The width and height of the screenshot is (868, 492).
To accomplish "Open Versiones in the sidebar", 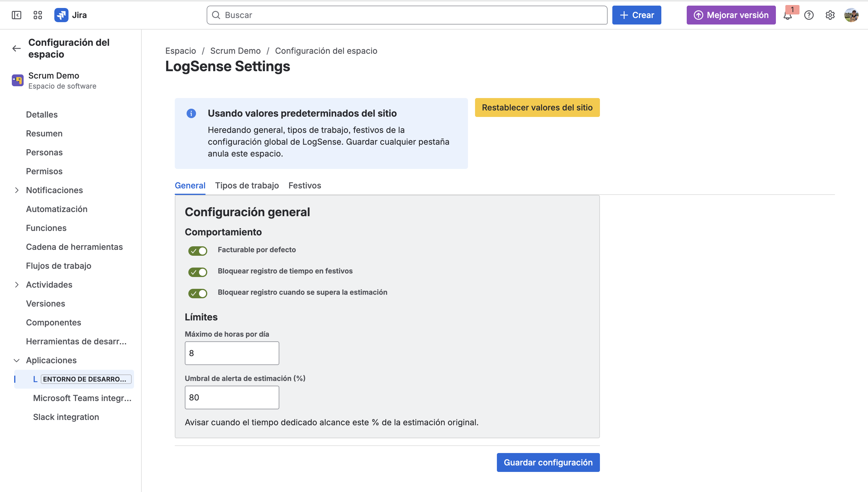I will tap(45, 304).
